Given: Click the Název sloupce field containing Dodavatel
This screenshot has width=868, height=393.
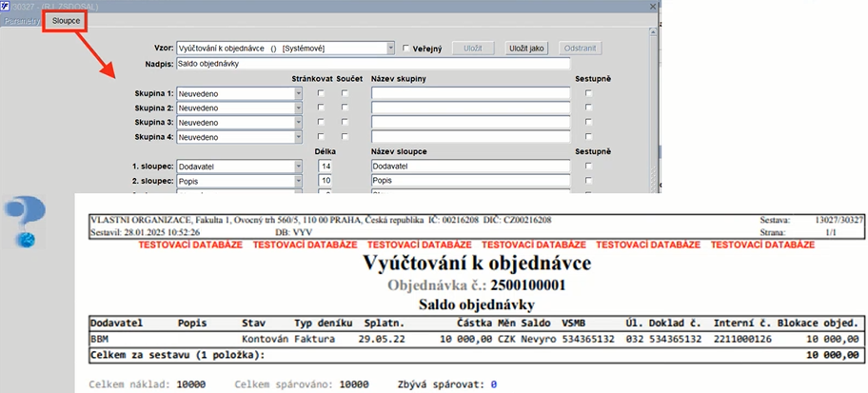Looking at the screenshot, I should 470,167.
